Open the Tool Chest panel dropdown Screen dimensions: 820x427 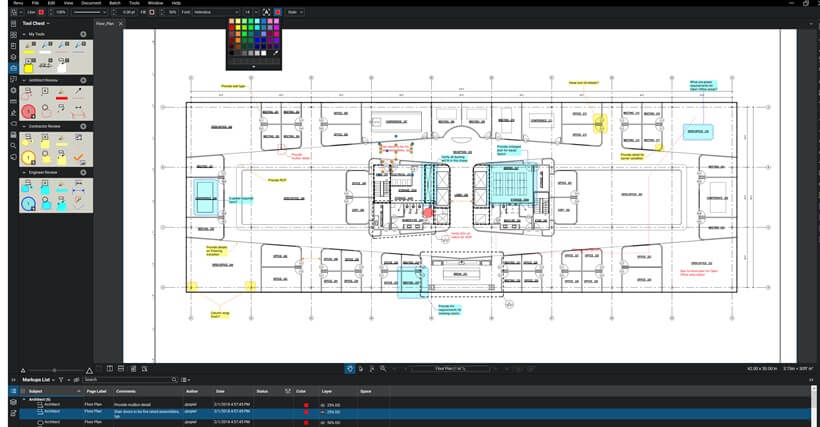36,24
